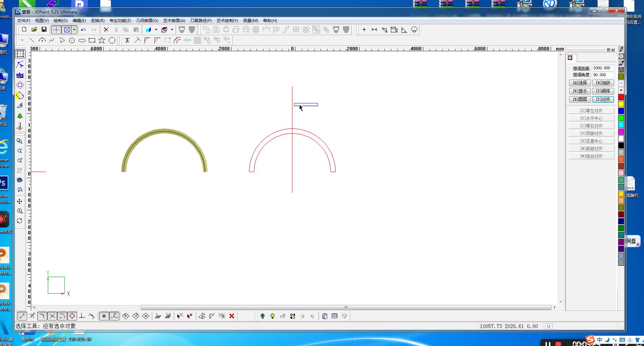Open the 测量(M) menu

(x=250, y=21)
